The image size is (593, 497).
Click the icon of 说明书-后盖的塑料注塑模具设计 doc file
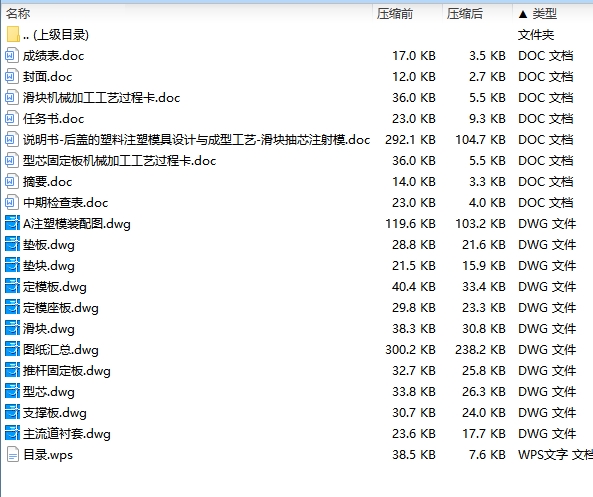(11, 140)
